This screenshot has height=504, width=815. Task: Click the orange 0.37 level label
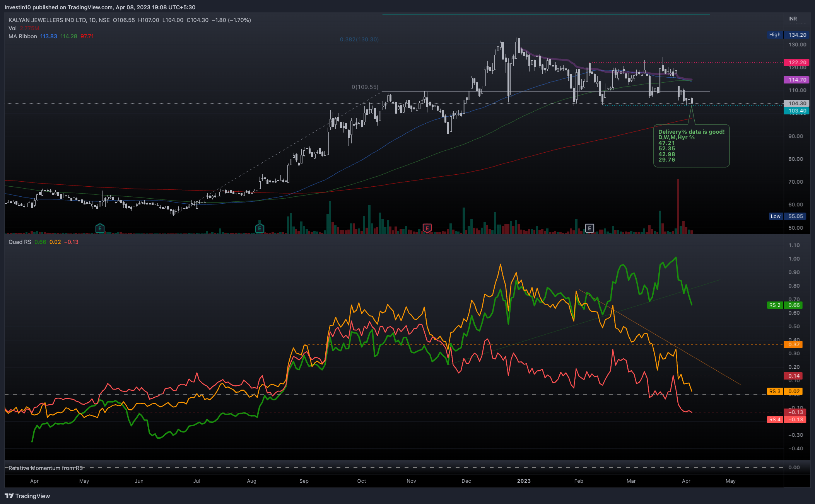pos(794,344)
